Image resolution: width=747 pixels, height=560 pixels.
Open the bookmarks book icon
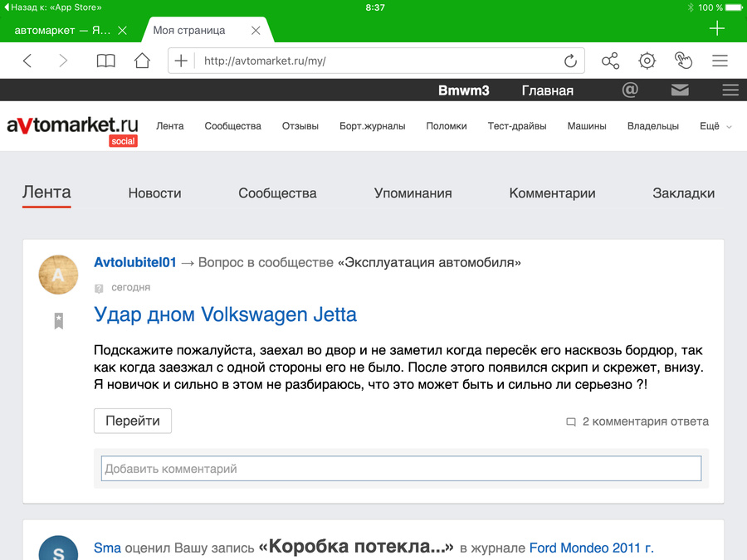[105, 61]
